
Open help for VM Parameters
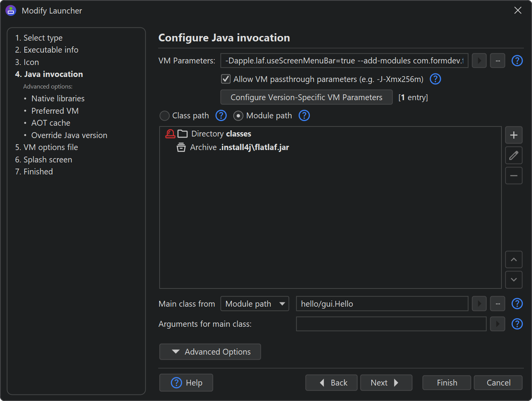point(517,61)
